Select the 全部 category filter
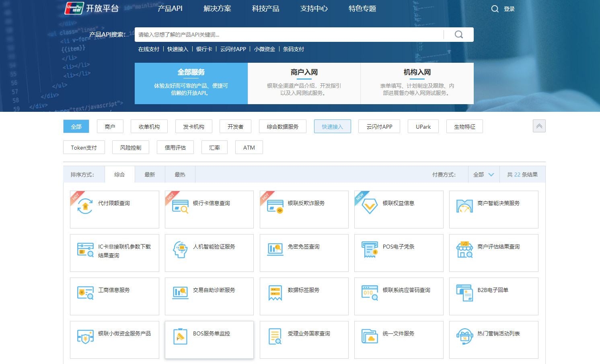This screenshot has width=600, height=364. pyautogui.click(x=76, y=126)
